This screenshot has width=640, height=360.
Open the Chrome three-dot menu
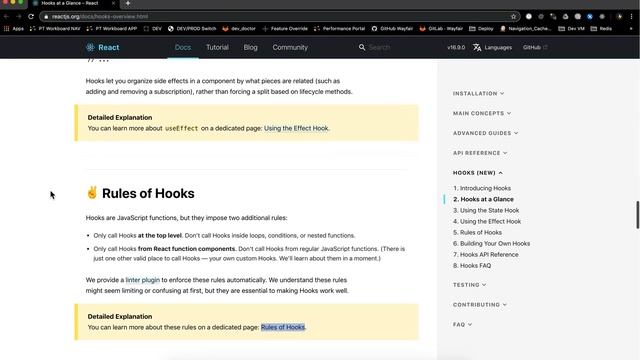pos(631,17)
